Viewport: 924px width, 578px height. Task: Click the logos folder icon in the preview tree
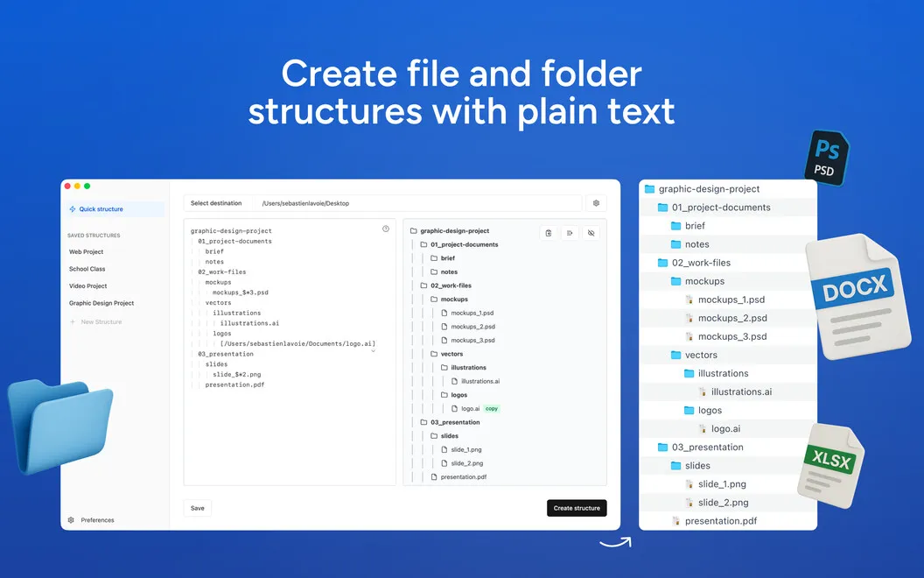click(x=444, y=395)
